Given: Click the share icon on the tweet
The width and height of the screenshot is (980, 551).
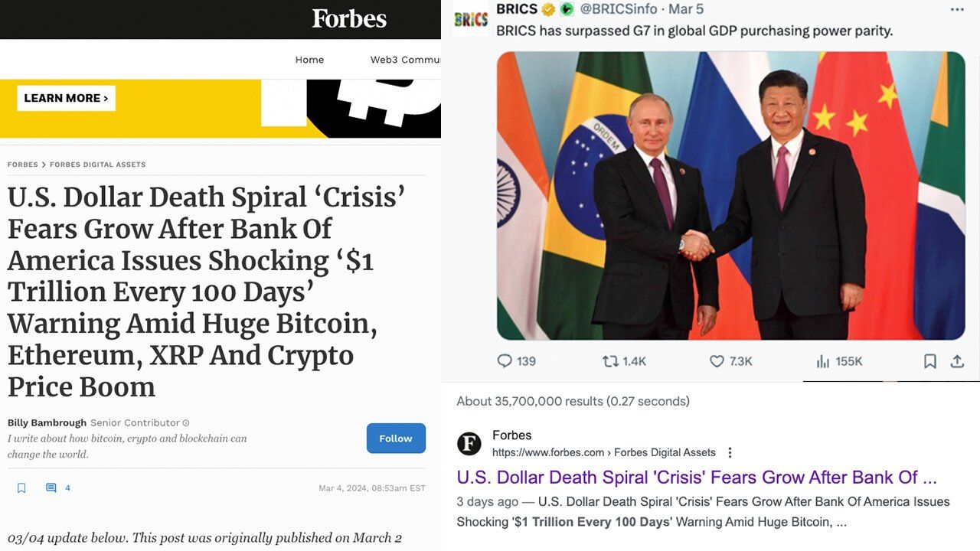Looking at the screenshot, I should pyautogui.click(x=957, y=361).
